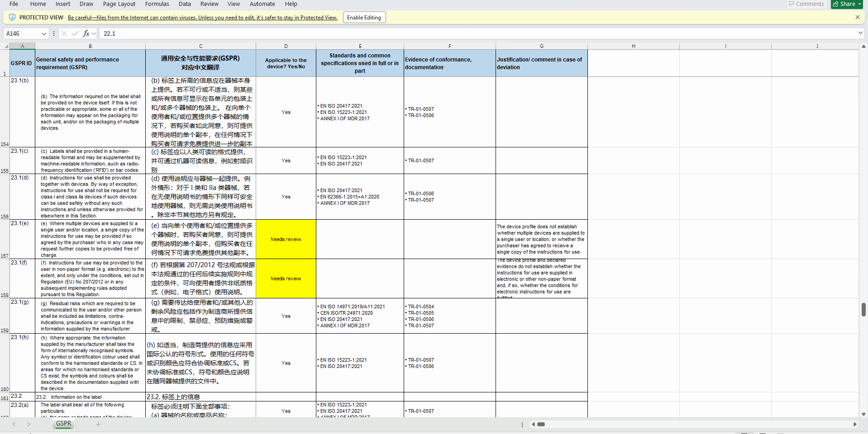This screenshot has width=868, height=434.
Task: Click the Insert Function fx icon
Action: click(86, 33)
